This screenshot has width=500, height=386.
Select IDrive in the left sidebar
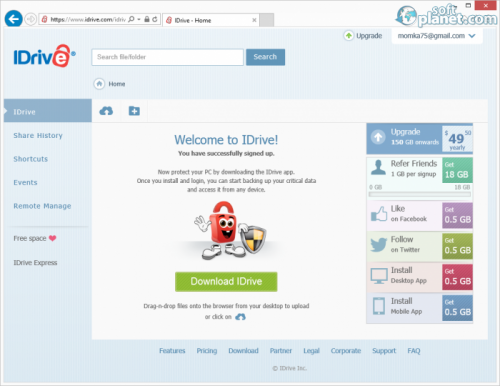coord(48,111)
